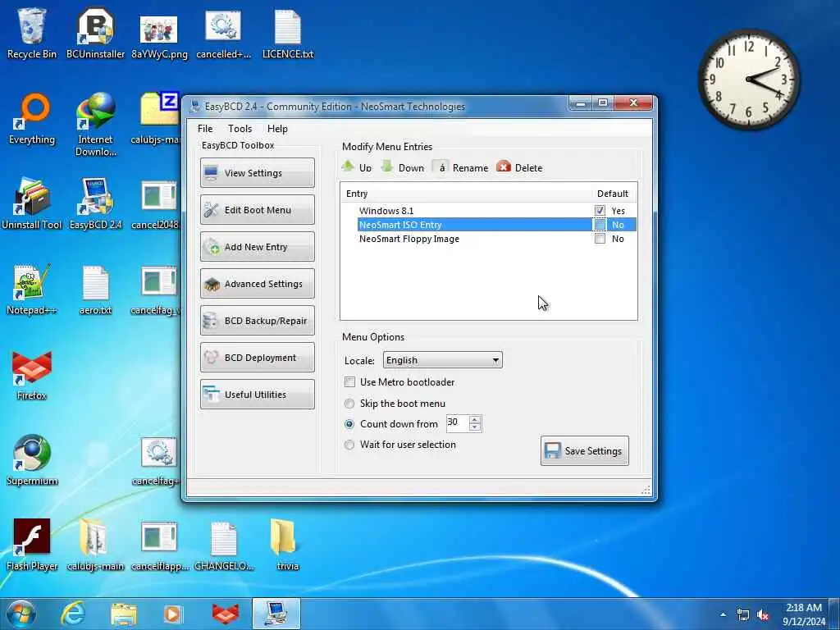
Task: Show hidden tray icons arrow
Action: click(724, 614)
